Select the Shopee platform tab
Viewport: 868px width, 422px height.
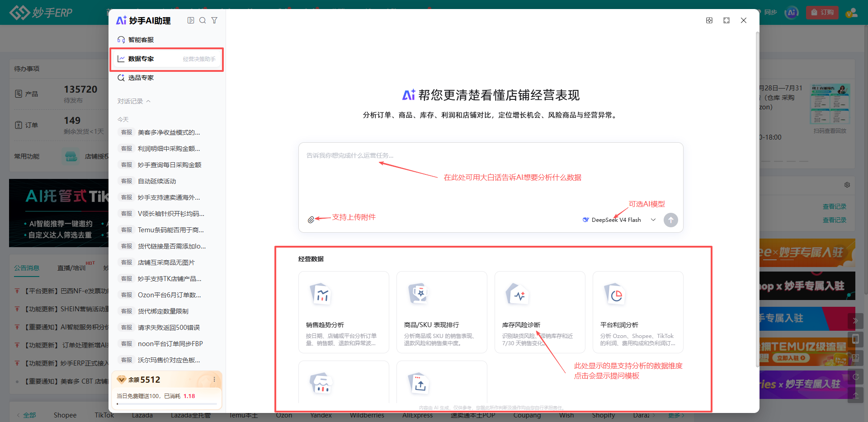[65, 415]
